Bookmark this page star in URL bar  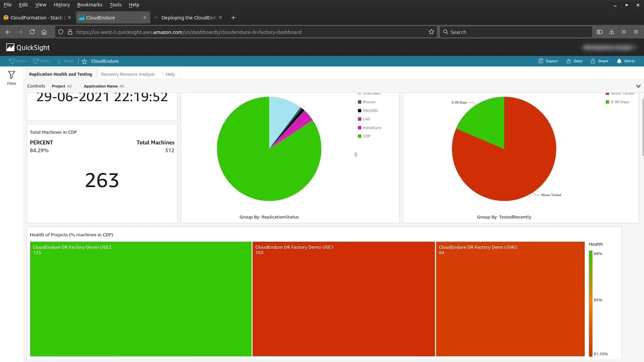(x=431, y=32)
